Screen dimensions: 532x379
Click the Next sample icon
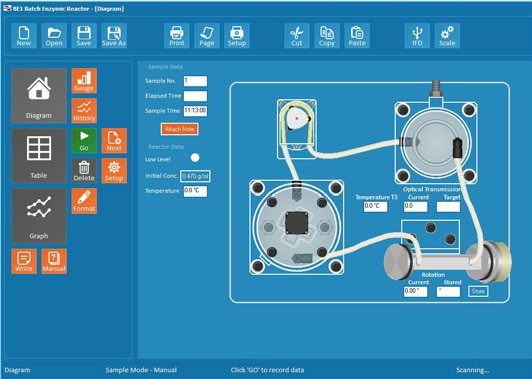(114, 141)
